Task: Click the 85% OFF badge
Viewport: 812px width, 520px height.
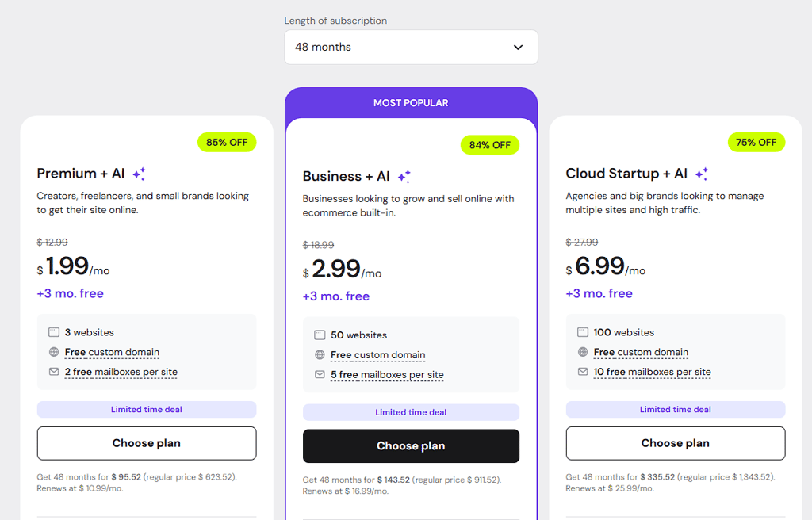Action: tap(227, 143)
